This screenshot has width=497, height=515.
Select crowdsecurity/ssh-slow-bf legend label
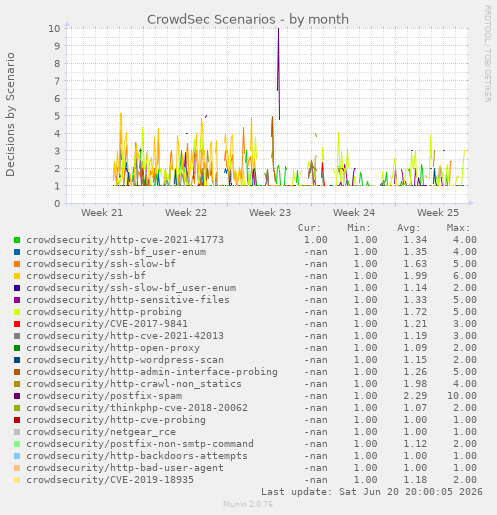tap(101, 264)
